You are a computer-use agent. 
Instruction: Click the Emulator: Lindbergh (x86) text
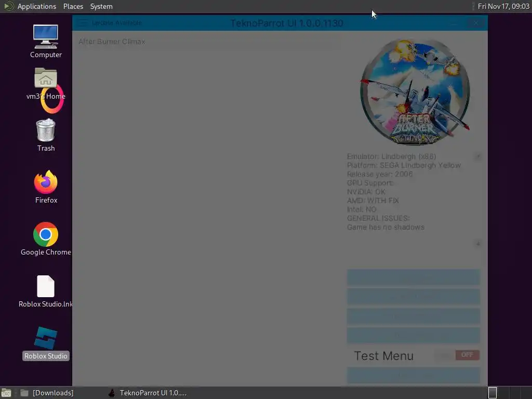point(391,156)
